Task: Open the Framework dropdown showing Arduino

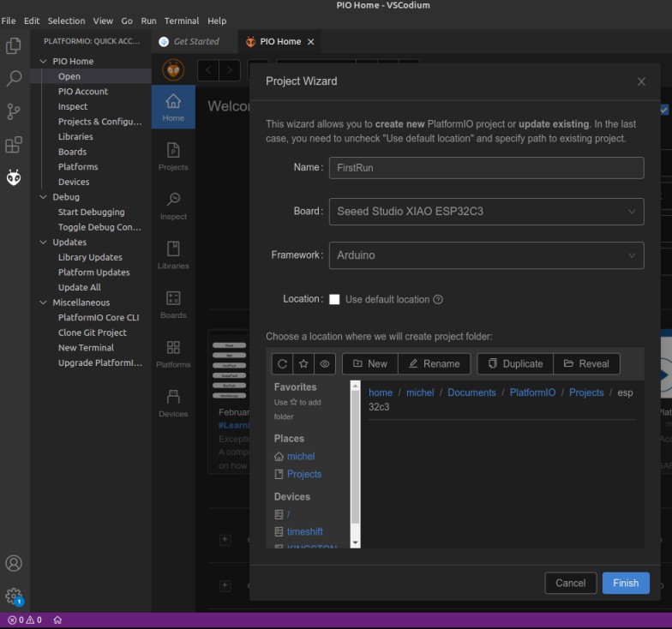Action: click(486, 255)
